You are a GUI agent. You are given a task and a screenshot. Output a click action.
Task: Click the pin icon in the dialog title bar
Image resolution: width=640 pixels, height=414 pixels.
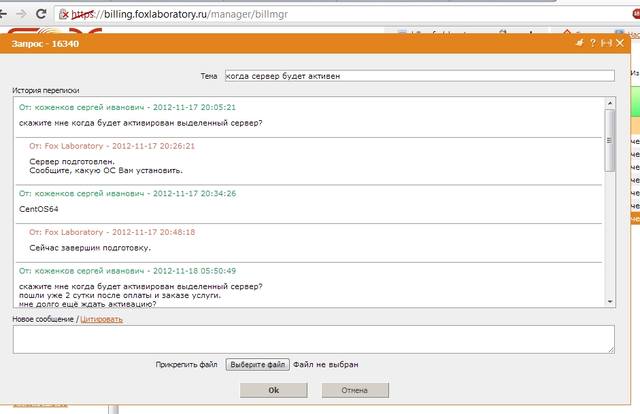[580, 43]
